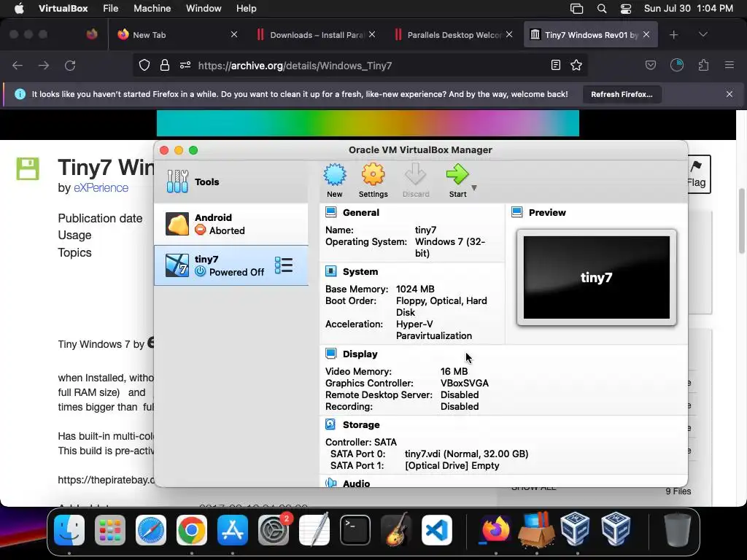Click the Storage section header icon
The height and width of the screenshot is (560, 747).
tap(330, 424)
